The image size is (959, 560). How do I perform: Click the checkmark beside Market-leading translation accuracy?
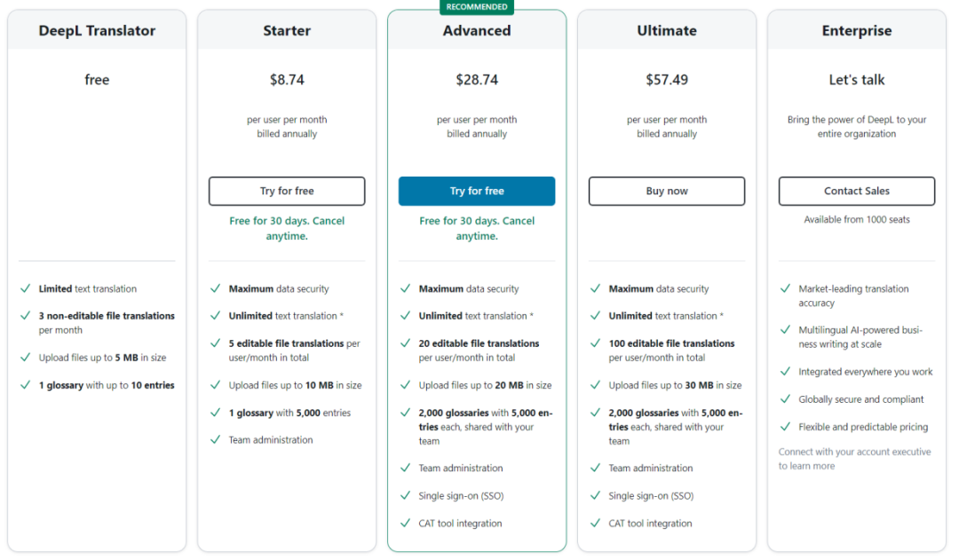(785, 288)
